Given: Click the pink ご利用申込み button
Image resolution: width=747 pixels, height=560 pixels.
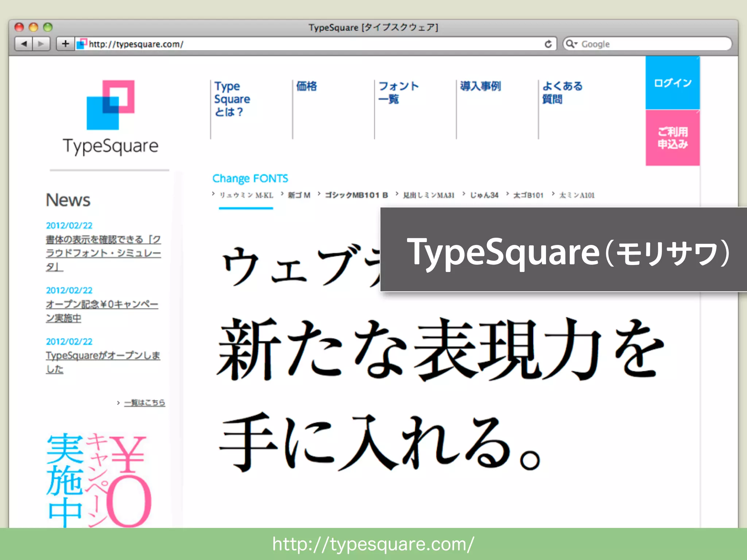Looking at the screenshot, I should pyautogui.click(x=673, y=138).
